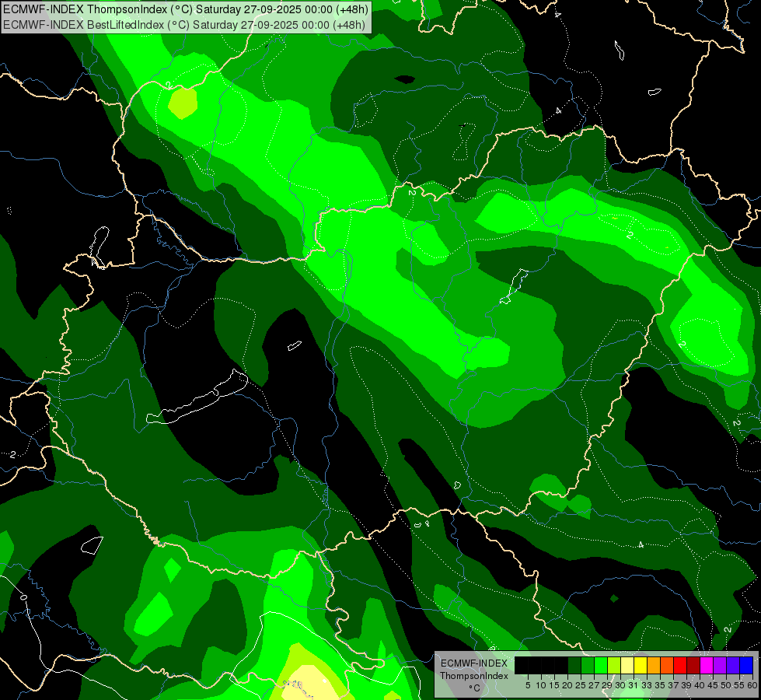Click the legend scale value "35"
Screen dimensions: 761x700
[660, 685]
